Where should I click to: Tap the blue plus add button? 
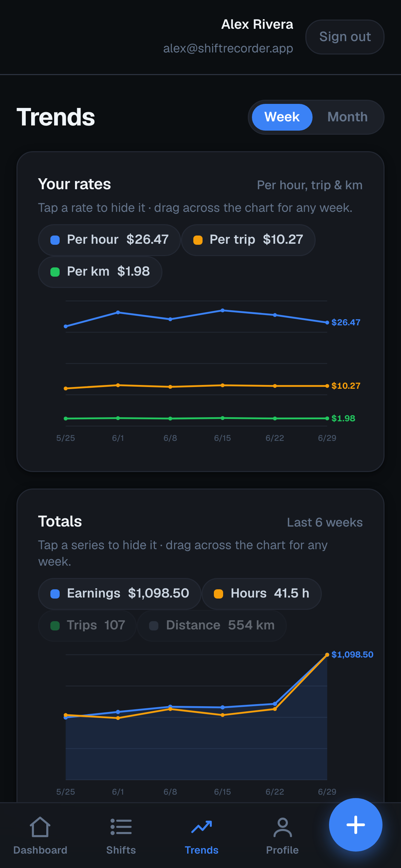click(x=356, y=824)
